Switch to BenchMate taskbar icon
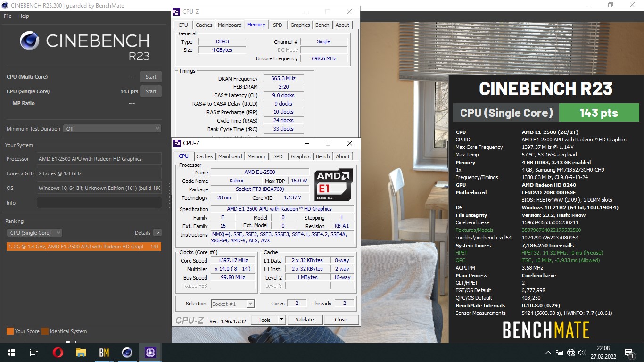The image size is (644, 362). tap(104, 352)
